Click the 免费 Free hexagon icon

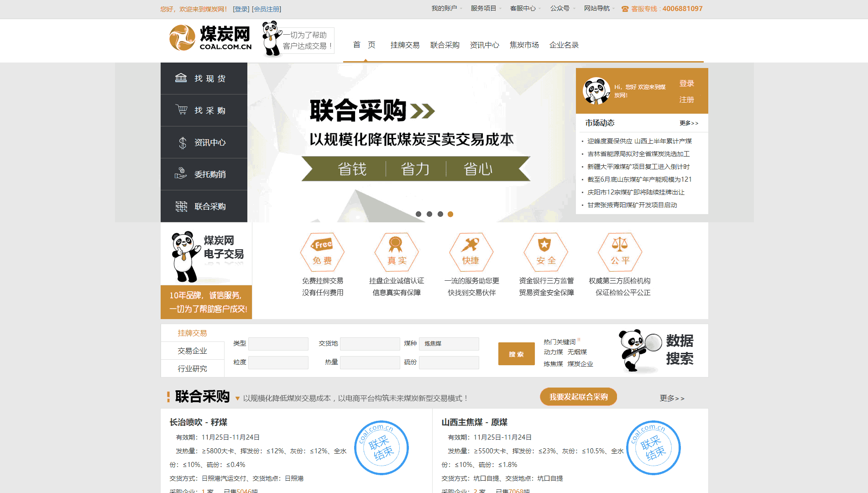pyautogui.click(x=322, y=252)
